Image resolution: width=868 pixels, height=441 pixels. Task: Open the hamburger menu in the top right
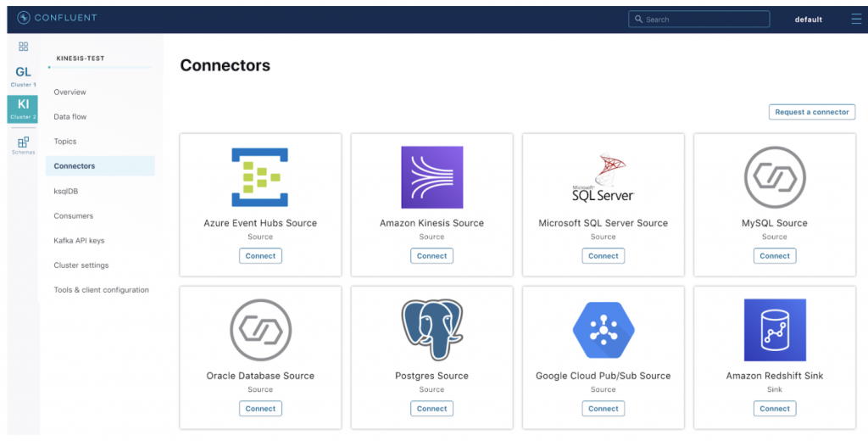pos(856,19)
